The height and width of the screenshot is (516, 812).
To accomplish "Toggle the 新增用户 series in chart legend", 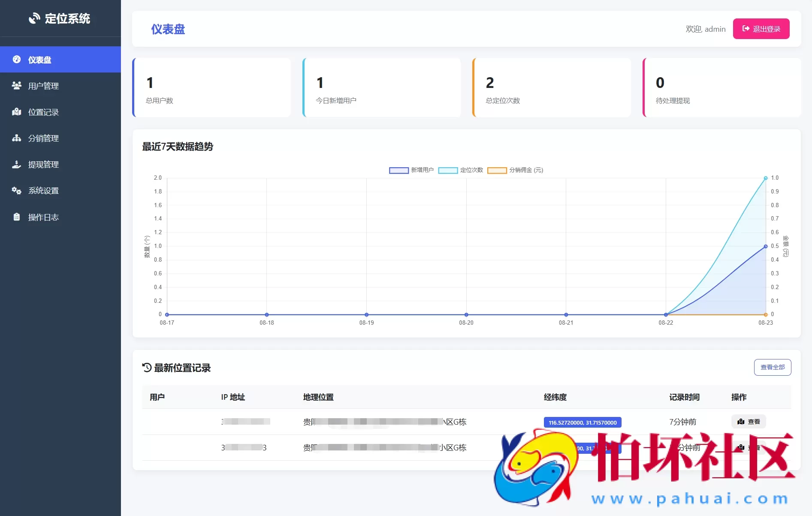I will 411,170.
